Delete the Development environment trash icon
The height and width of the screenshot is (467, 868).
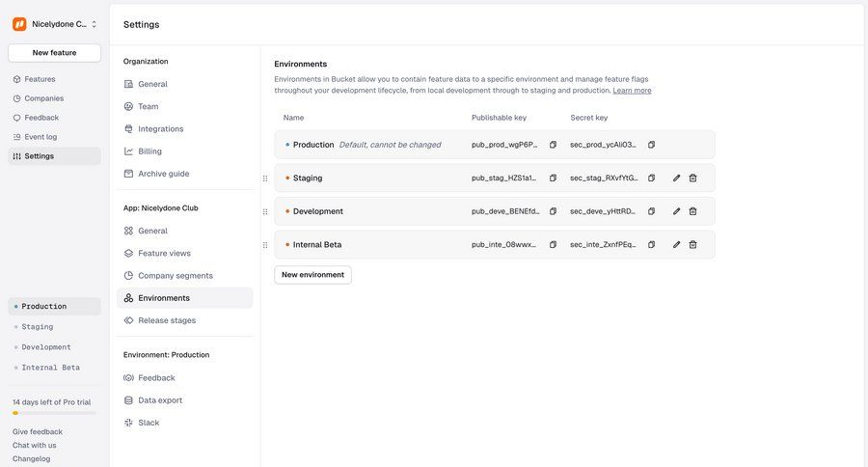[x=692, y=211]
